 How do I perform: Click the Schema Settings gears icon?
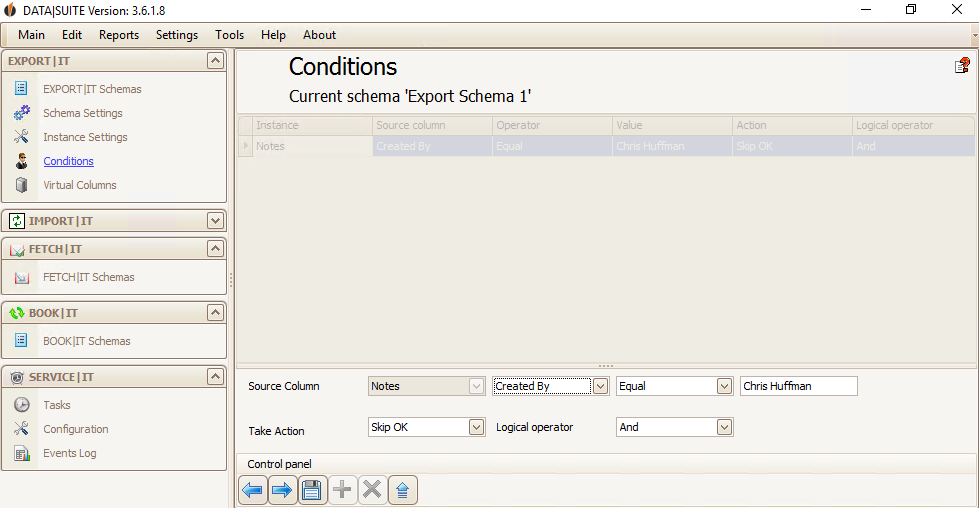(x=21, y=113)
